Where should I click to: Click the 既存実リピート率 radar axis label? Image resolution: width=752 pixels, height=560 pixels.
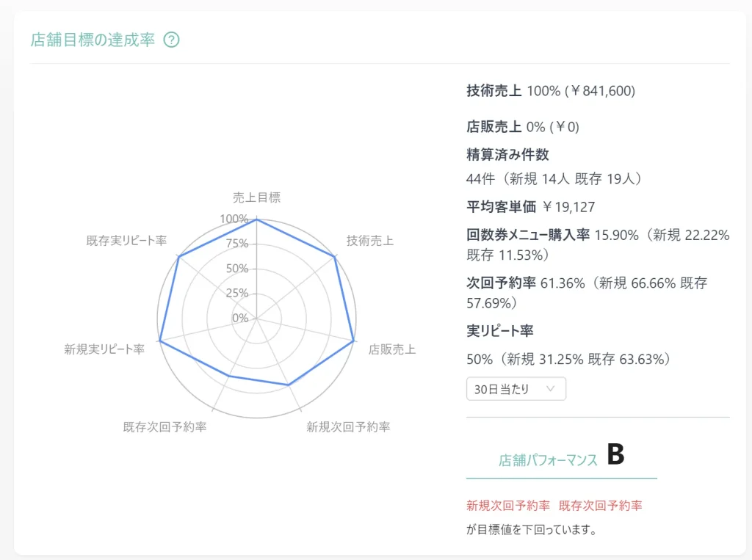126,240
